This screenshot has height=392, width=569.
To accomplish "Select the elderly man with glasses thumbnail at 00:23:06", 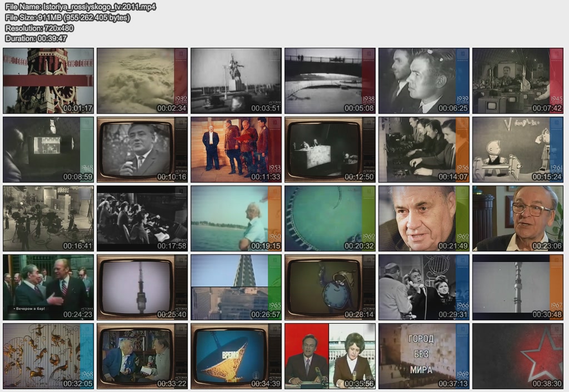I will point(518,218).
